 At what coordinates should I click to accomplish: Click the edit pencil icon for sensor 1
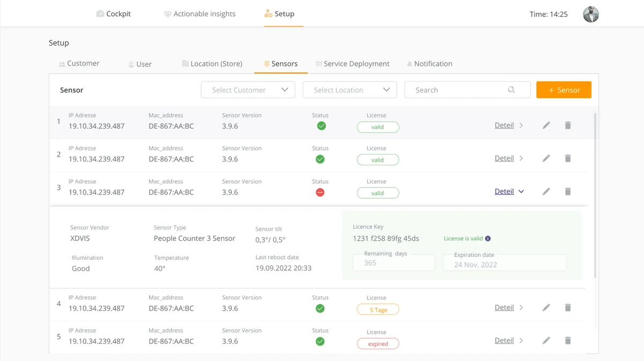pos(546,126)
